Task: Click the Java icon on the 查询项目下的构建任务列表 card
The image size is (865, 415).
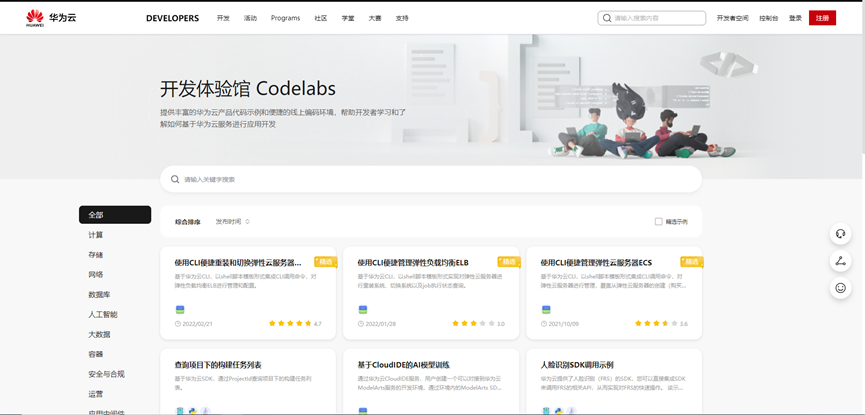Action: click(x=205, y=411)
